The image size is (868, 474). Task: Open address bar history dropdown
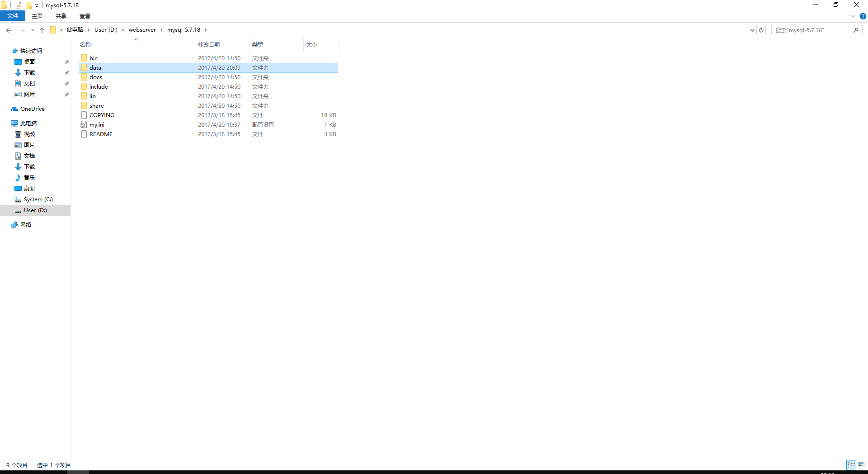tap(752, 30)
